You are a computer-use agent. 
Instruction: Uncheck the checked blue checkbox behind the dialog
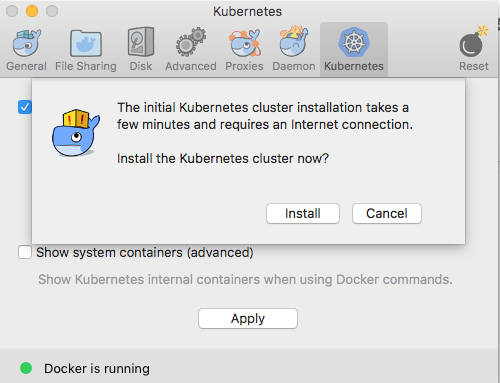pyautogui.click(x=25, y=107)
